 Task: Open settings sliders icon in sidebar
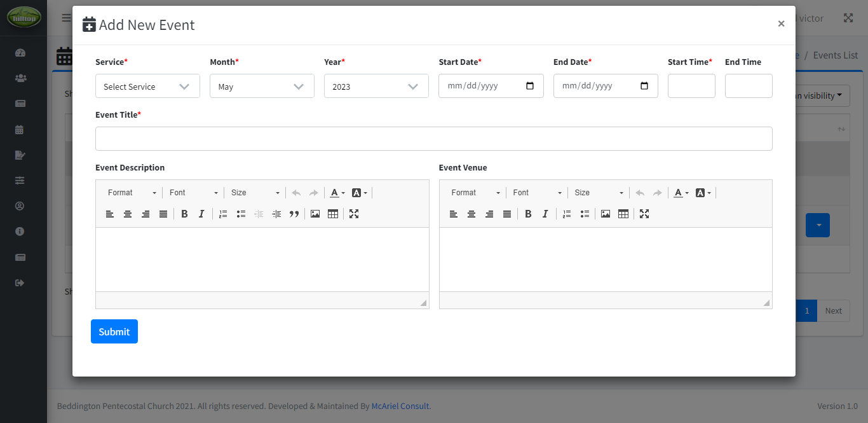(x=20, y=181)
